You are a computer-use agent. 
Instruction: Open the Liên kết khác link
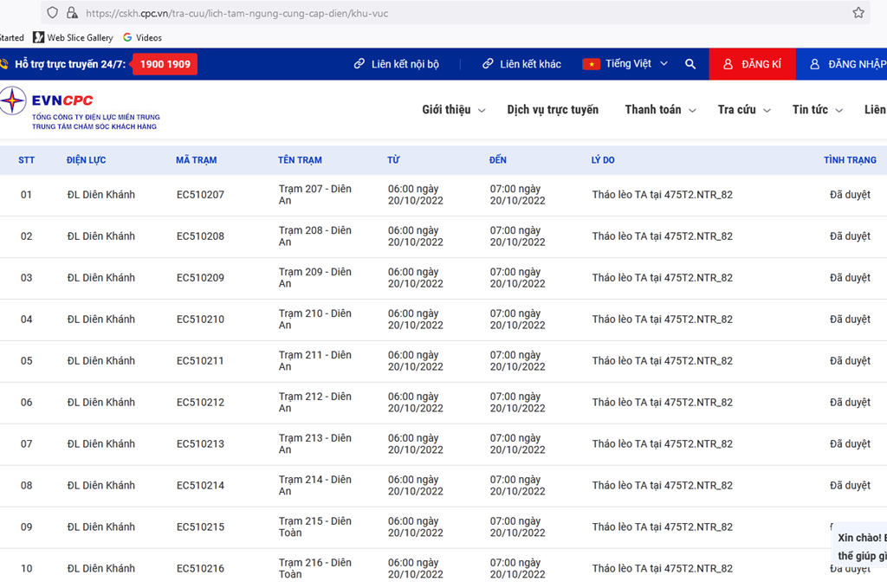point(521,64)
